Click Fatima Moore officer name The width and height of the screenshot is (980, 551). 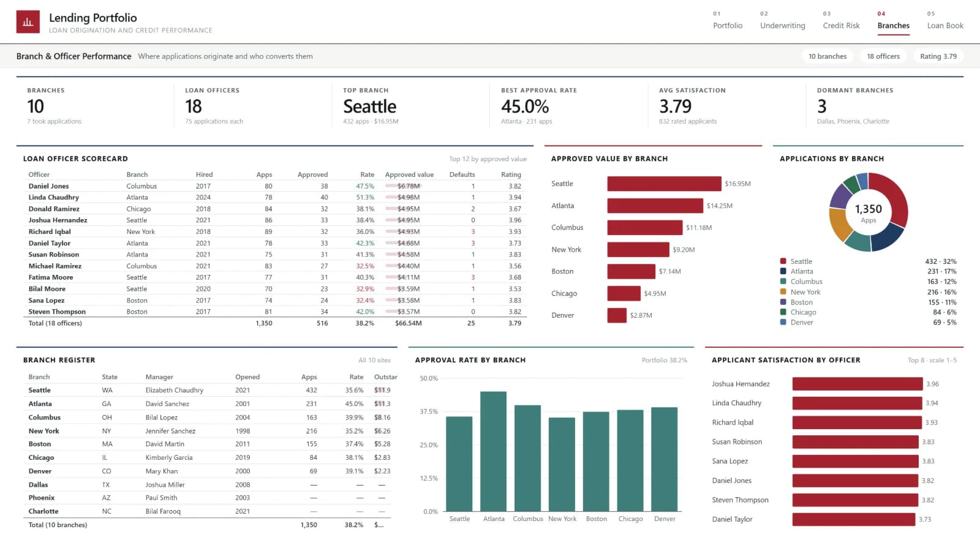[x=51, y=277]
